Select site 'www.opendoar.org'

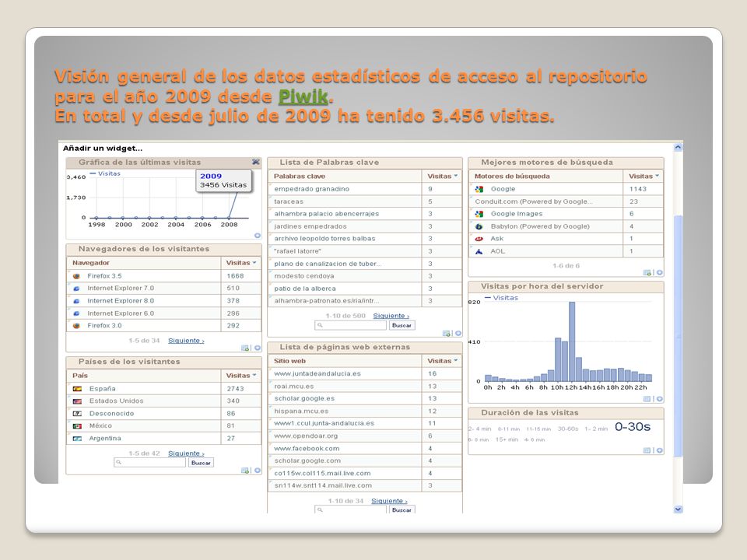306,436
